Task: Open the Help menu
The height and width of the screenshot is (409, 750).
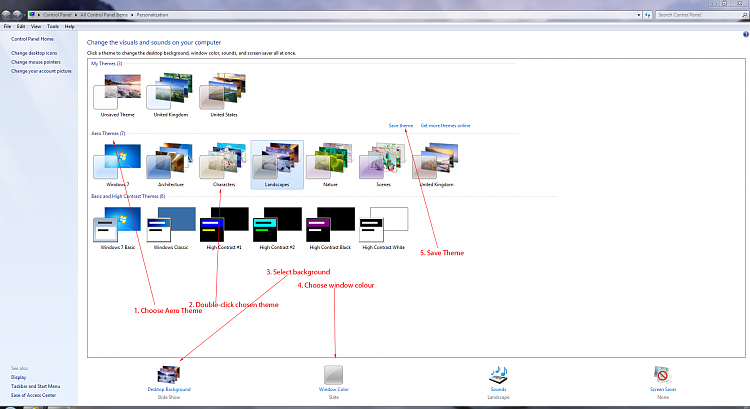Action: pos(69,27)
